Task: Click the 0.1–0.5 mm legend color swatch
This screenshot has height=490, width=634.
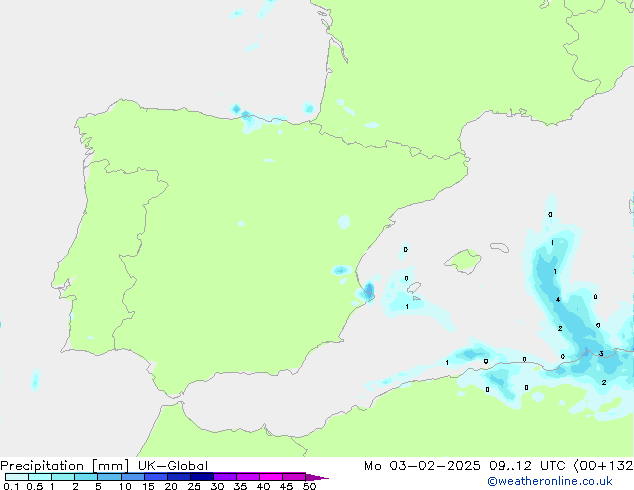Action: coord(17,477)
